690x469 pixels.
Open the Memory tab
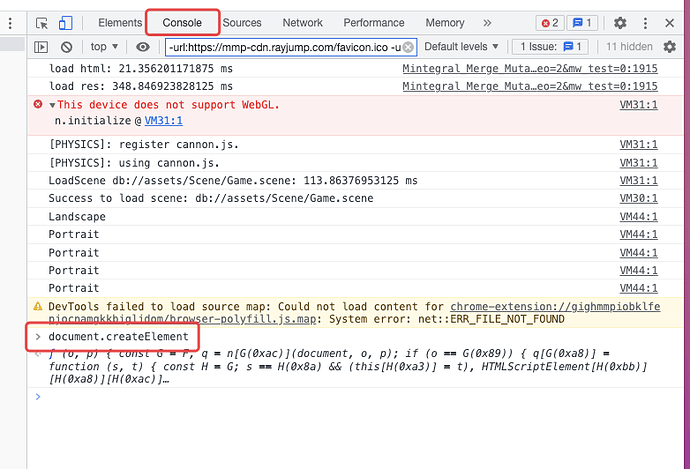[444, 23]
